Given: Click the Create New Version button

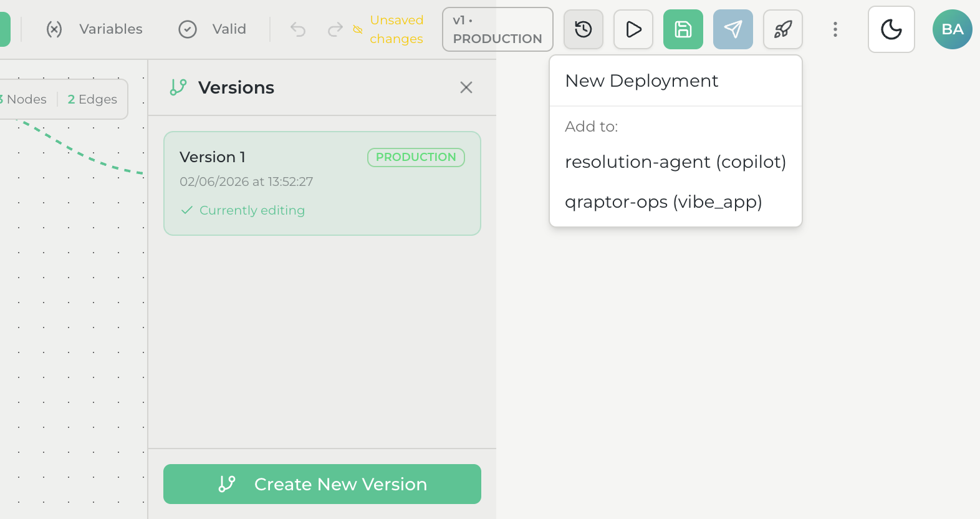Looking at the screenshot, I should pos(322,484).
